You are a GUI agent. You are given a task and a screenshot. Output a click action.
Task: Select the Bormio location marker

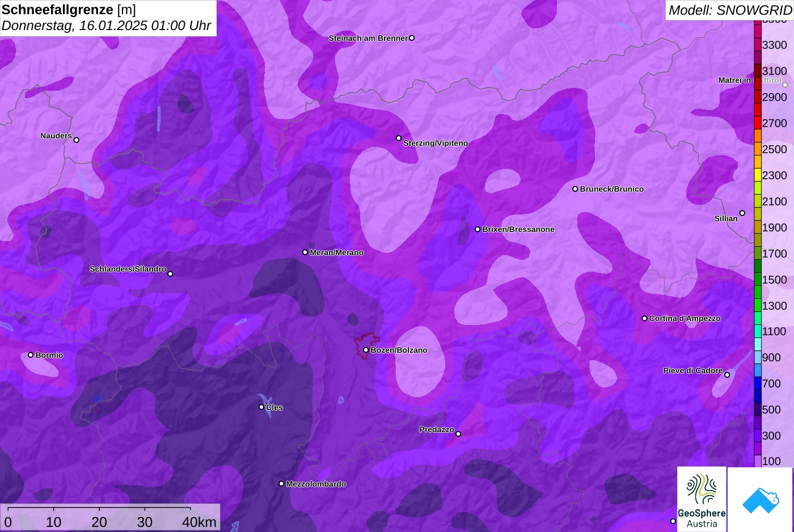pyautogui.click(x=31, y=355)
